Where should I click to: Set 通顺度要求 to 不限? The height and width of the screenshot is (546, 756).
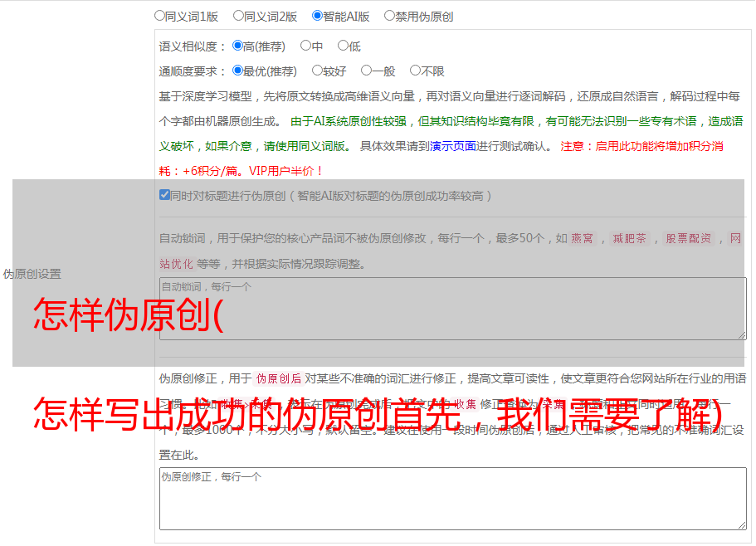coord(415,71)
